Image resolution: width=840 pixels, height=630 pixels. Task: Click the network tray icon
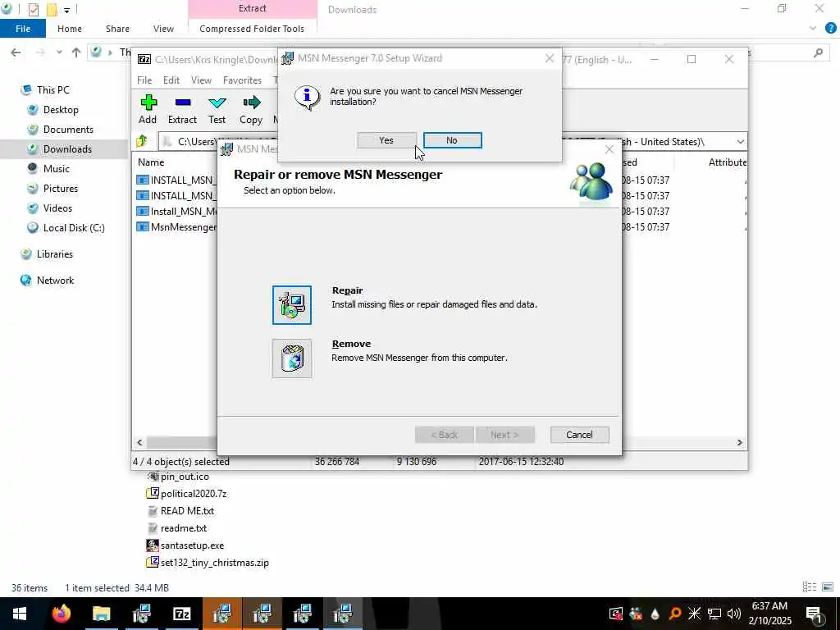(714, 614)
